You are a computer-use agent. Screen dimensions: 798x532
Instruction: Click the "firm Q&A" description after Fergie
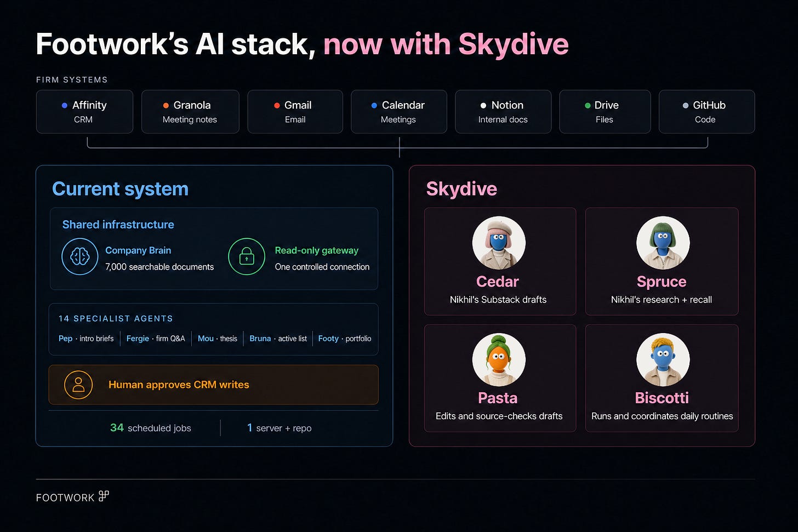click(x=170, y=339)
